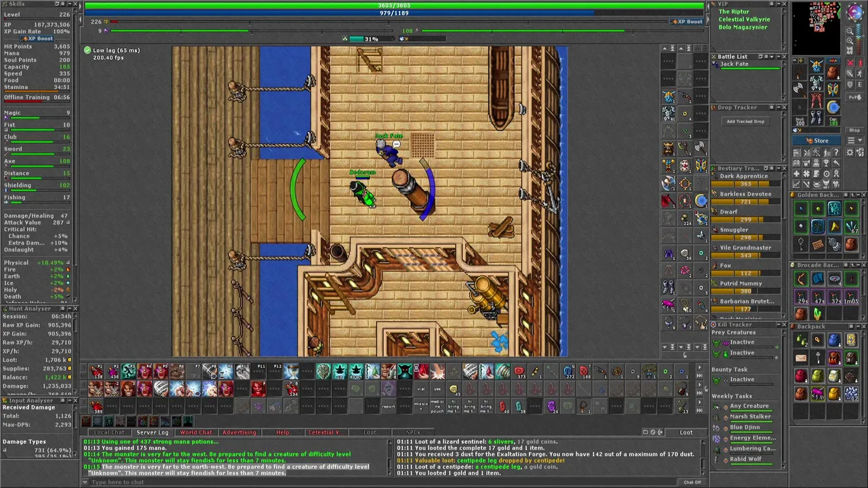This screenshot has height=488, width=868.
Task: Zoom out on the minimap
Action: pos(850,31)
